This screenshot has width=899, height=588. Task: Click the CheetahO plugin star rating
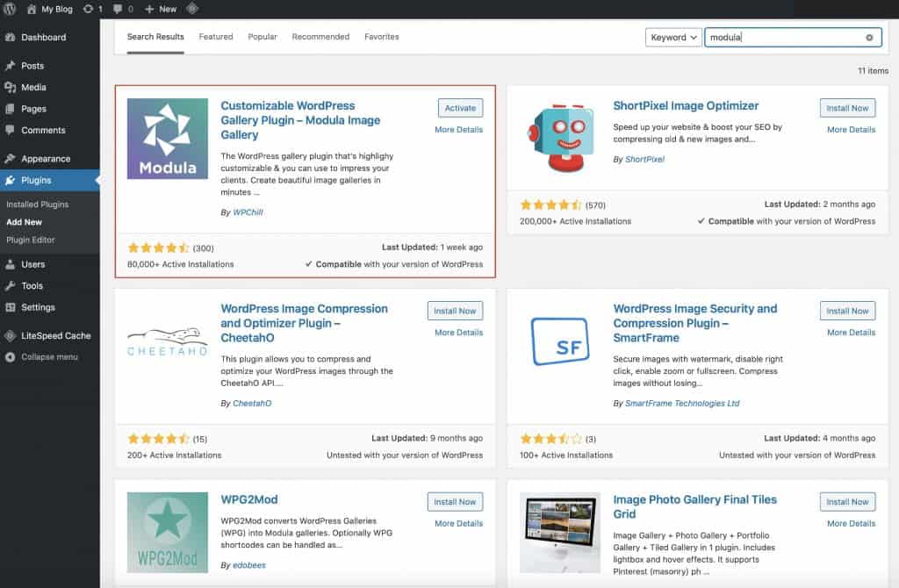158,439
